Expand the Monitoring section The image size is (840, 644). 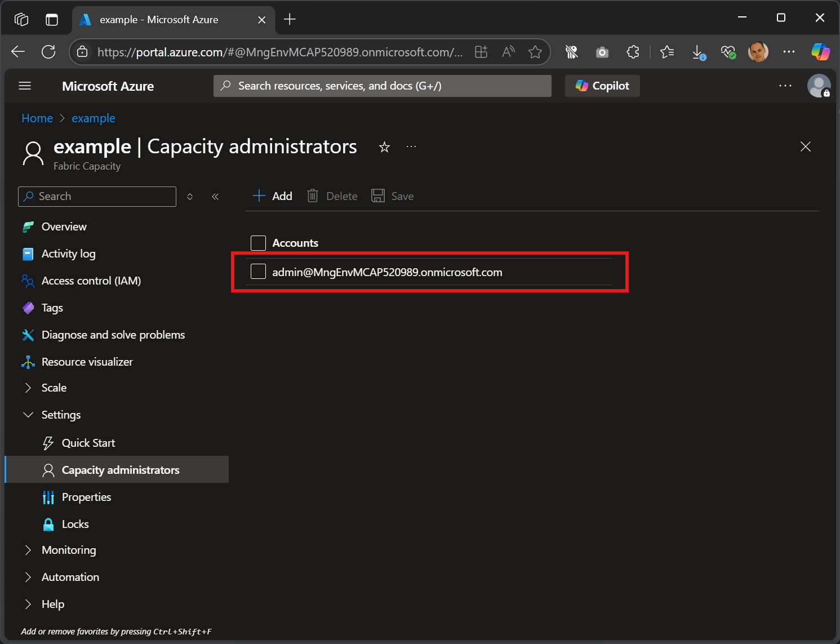point(28,550)
